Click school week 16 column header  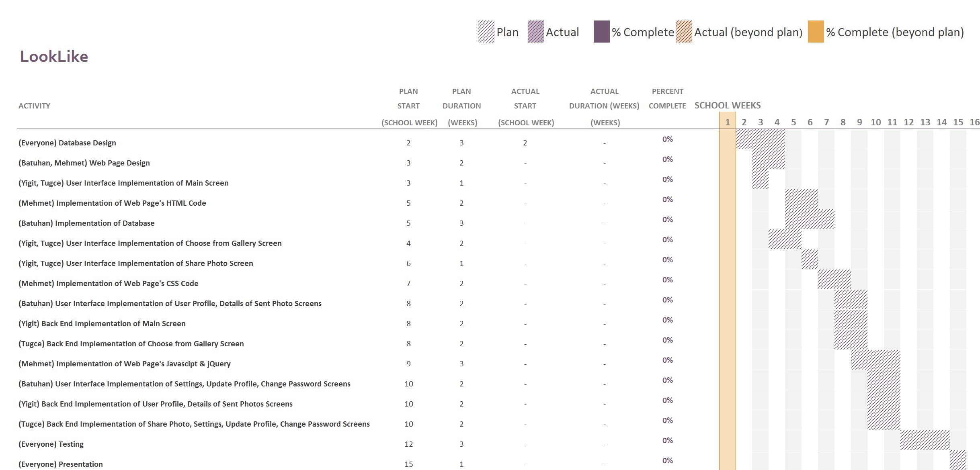(x=974, y=122)
